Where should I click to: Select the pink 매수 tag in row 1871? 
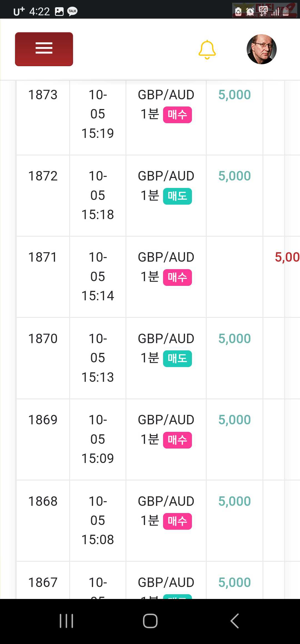(177, 277)
